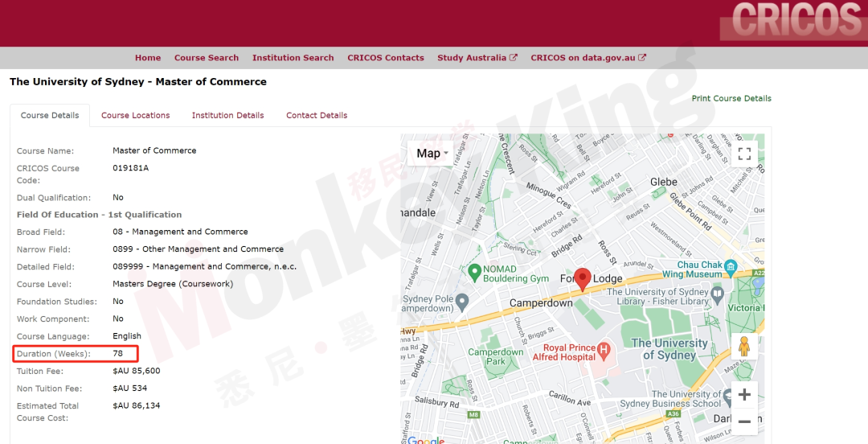Toggle fullscreen view on the map
The width and height of the screenshot is (868, 444).
[744, 154]
